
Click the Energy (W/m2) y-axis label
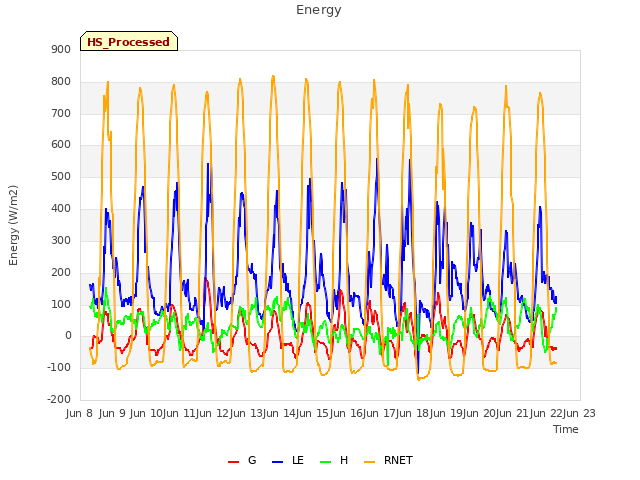[x=13, y=225]
